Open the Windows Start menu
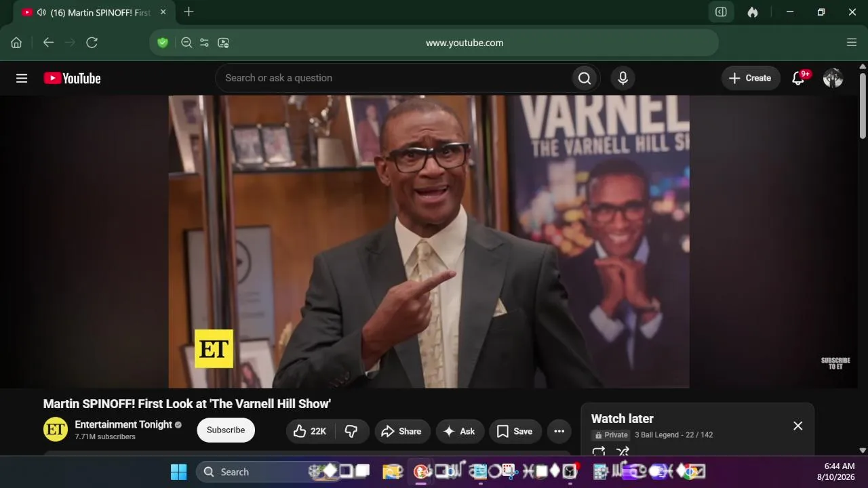Viewport: 868px width, 488px height. coord(178,472)
